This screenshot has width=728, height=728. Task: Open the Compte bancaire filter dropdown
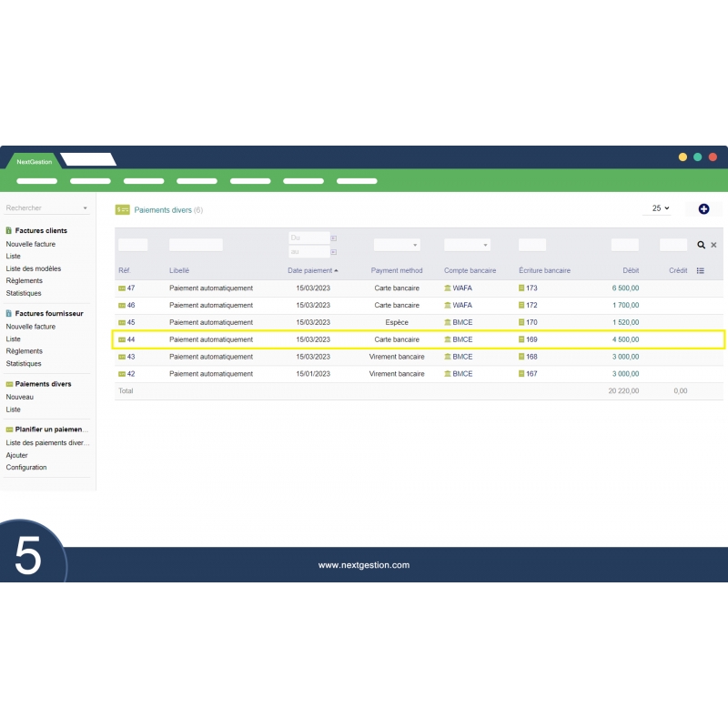point(467,244)
